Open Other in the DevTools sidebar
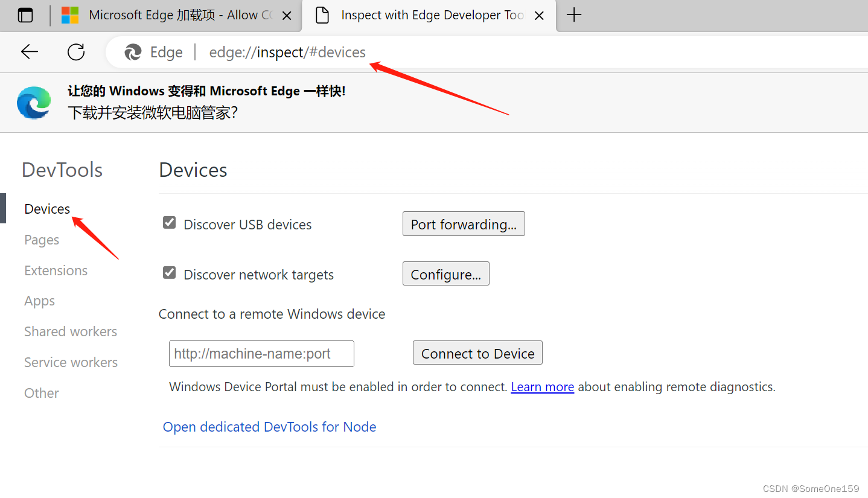This screenshot has height=498, width=868. pyautogui.click(x=42, y=393)
